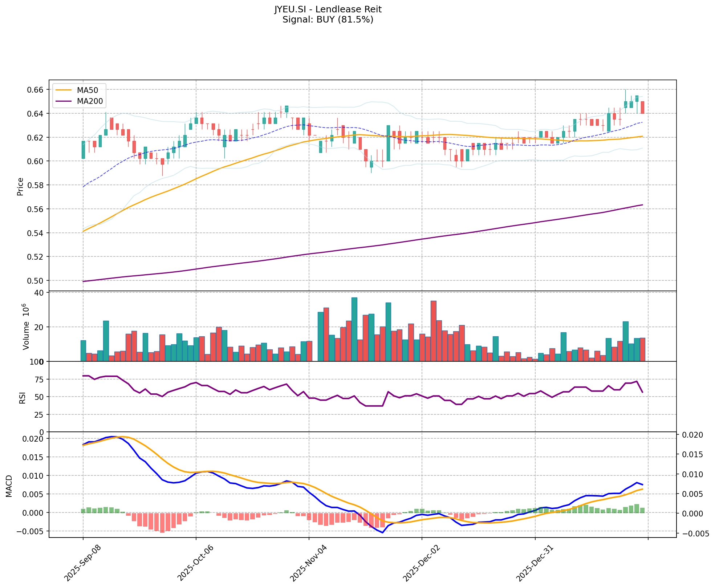Click the tallest volume bar in November
The width and height of the screenshot is (715, 588).
(354, 329)
